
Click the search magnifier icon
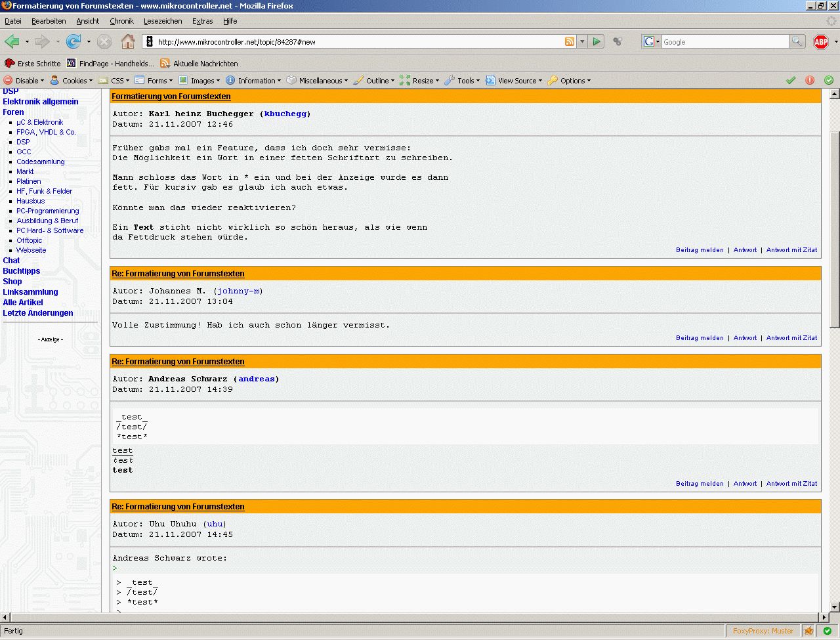click(x=797, y=42)
